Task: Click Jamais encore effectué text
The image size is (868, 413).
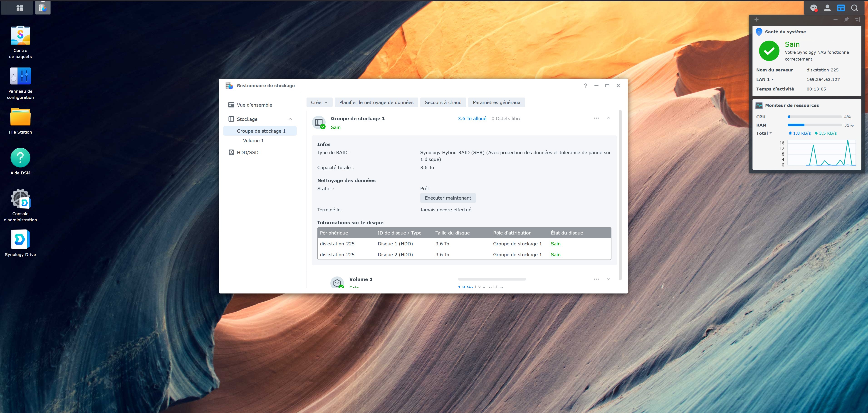Action: pyautogui.click(x=445, y=210)
